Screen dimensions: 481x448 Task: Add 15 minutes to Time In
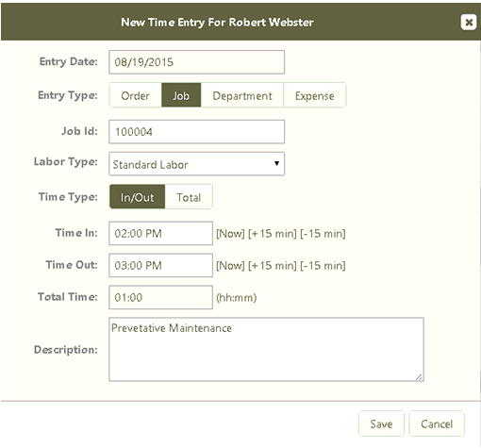[x=273, y=234]
